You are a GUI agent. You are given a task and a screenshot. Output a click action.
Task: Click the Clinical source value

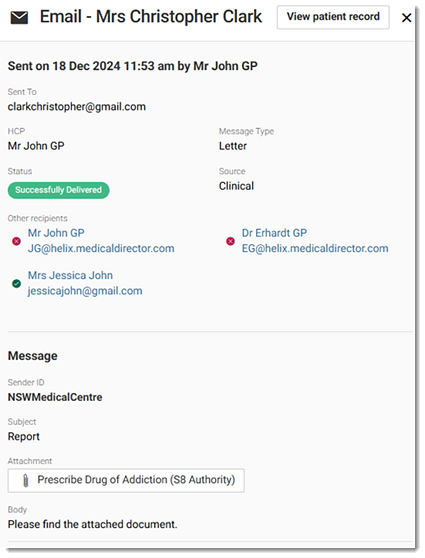point(236,186)
